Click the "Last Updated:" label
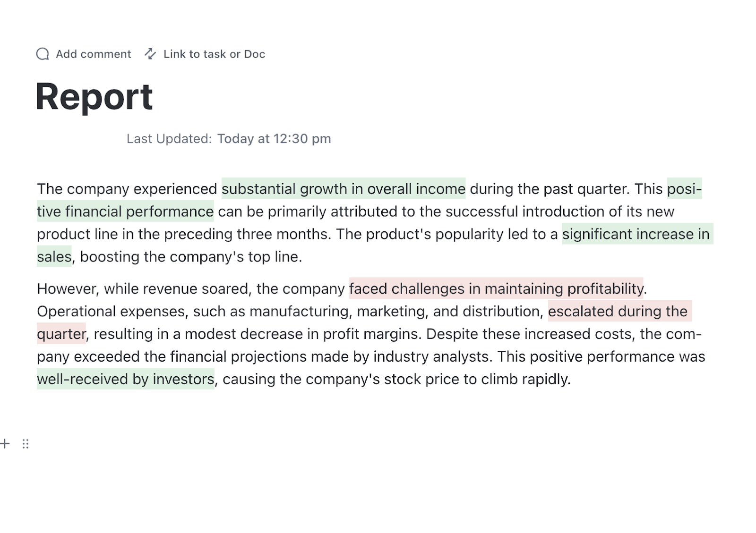The height and width of the screenshot is (533, 756). click(169, 139)
